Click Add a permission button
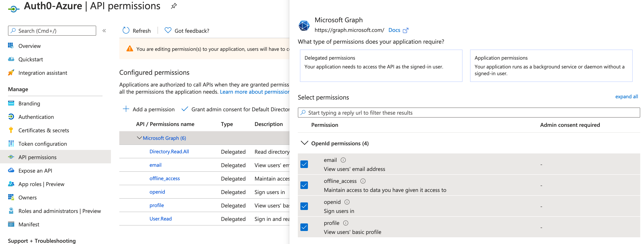 (x=149, y=109)
